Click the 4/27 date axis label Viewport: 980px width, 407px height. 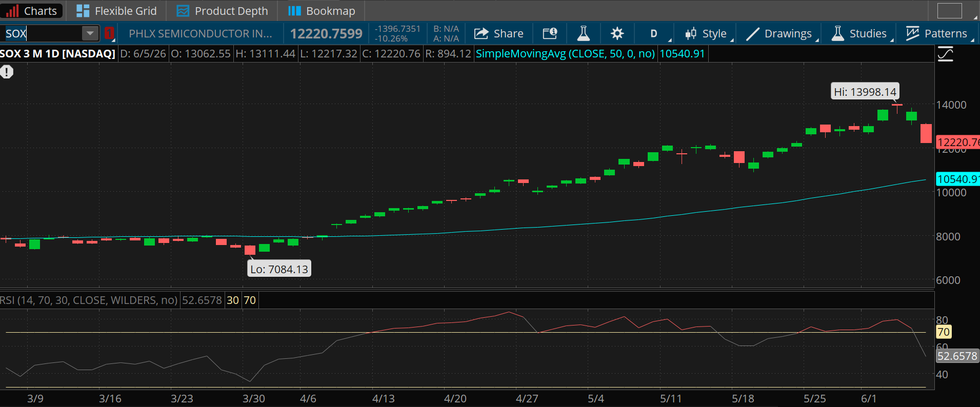click(x=527, y=398)
